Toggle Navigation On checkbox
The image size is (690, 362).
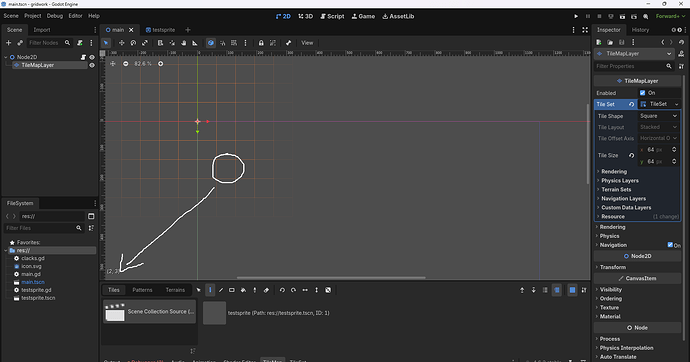(670, 245)
